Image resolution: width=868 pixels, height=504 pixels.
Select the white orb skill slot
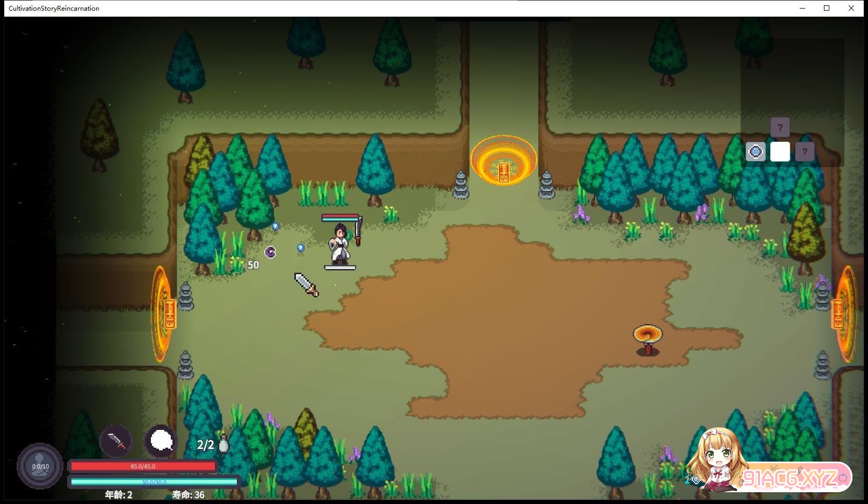point(161,441)
